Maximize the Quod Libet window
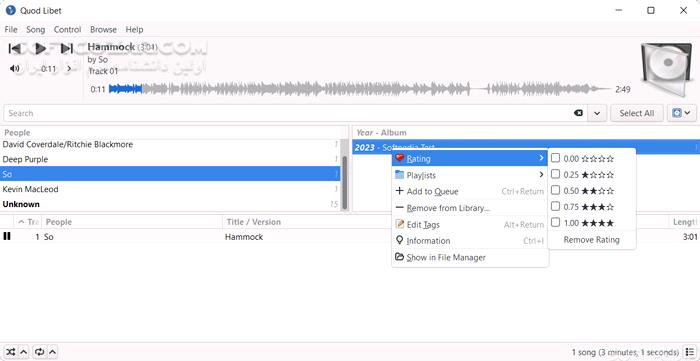 651,10
